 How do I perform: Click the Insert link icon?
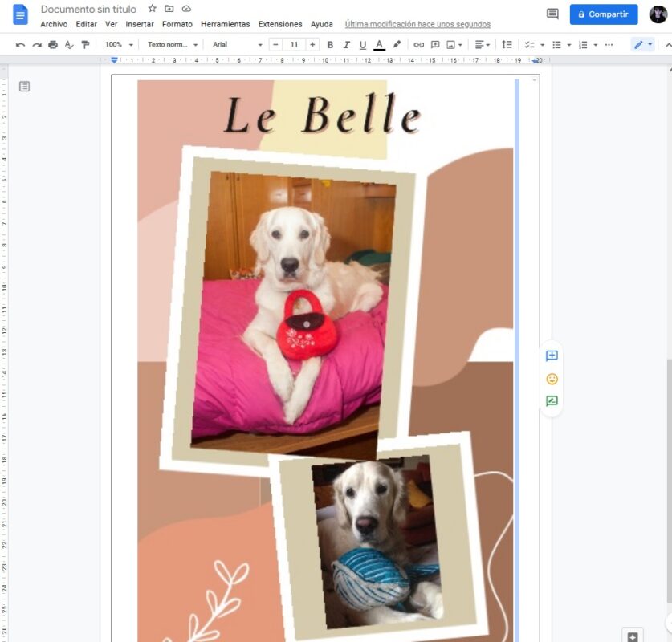(x=418, y=45)
